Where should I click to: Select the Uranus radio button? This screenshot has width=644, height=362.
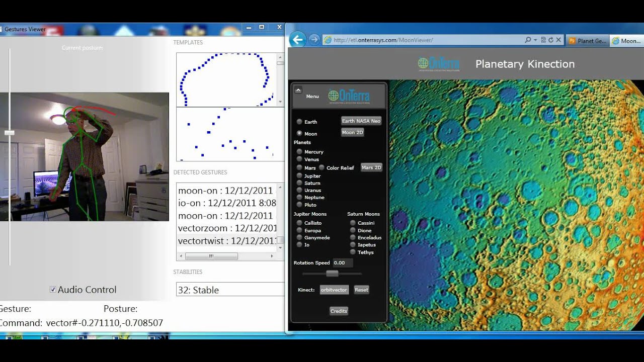(x=299, y=191)
